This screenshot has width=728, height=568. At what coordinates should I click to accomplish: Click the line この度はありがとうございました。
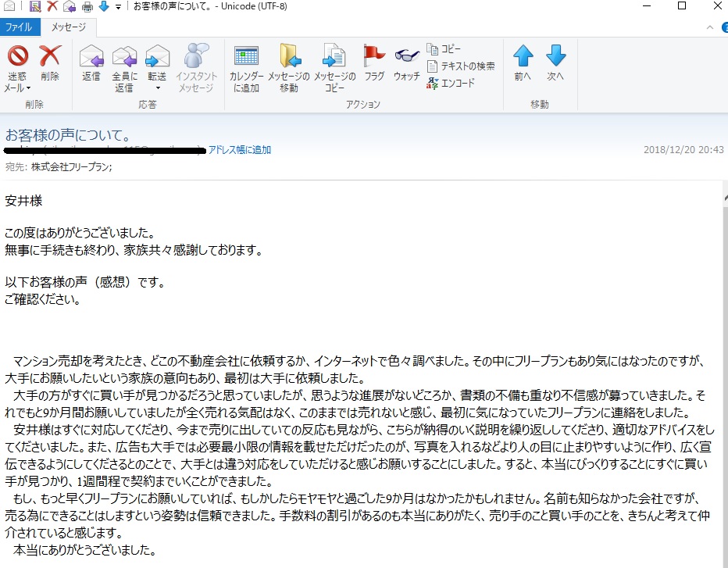pyautogui.click(x=80, y=233)
